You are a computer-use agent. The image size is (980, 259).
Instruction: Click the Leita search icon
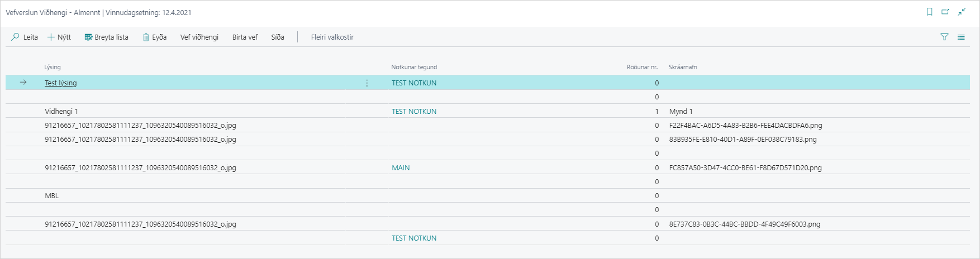click(x=16, y=37)
